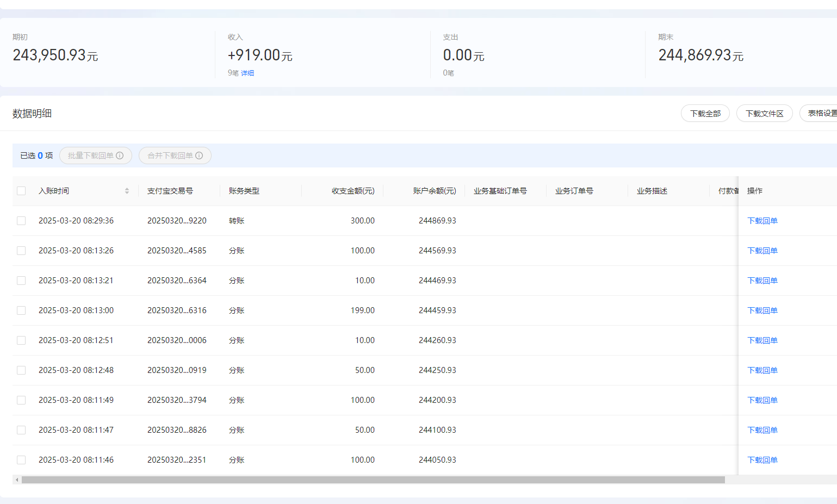
Task: Download receipt for the 199.00 row
Action: (762, 310)
